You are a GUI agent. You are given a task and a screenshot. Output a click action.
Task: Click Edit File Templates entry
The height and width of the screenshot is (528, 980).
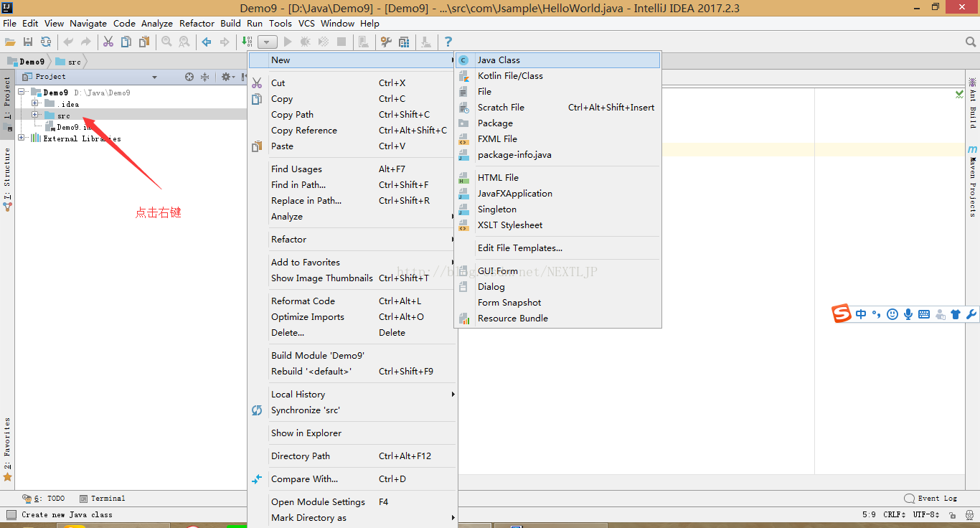pos(558,248)
